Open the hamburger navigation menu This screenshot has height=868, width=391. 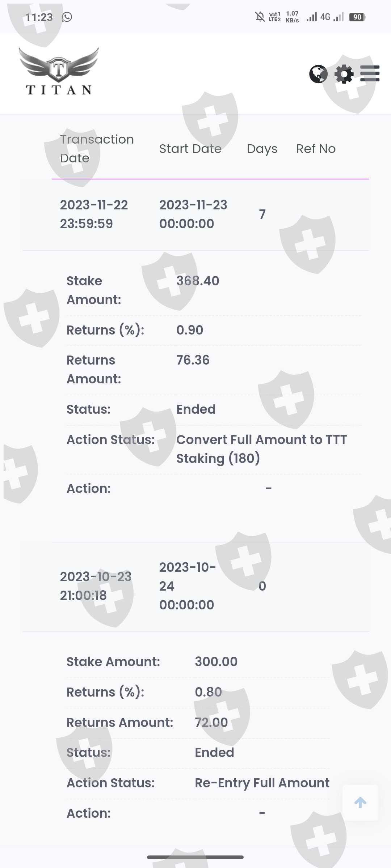[x=370, y=74]
